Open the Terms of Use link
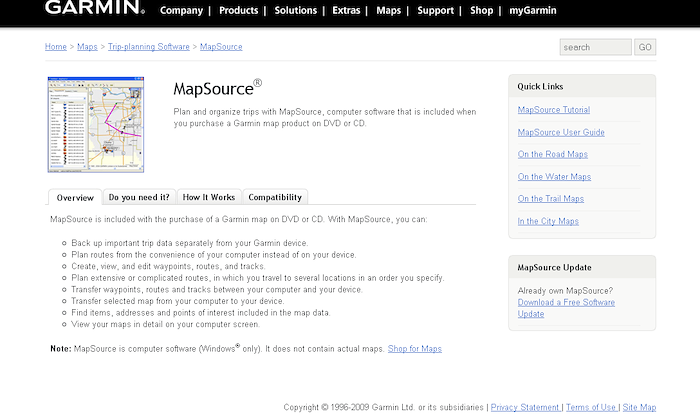This screenshot has width=700, height=416. point(591,407)
